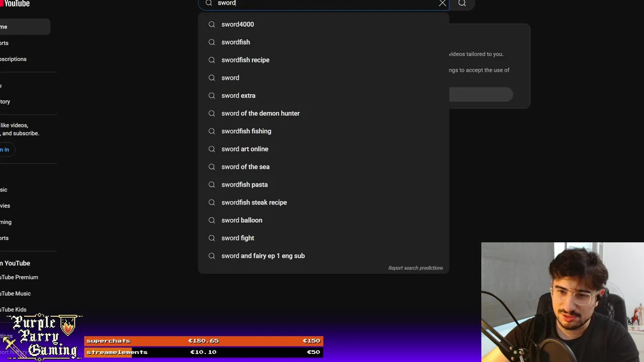Select the 'sword of the sea' suggestion
The height and width of the screenshot is (362, 644).
(324, 167)
